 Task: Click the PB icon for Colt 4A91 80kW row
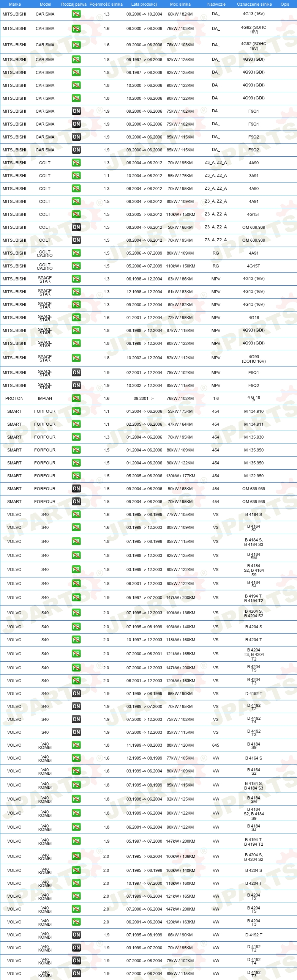[x=76, y=201]
